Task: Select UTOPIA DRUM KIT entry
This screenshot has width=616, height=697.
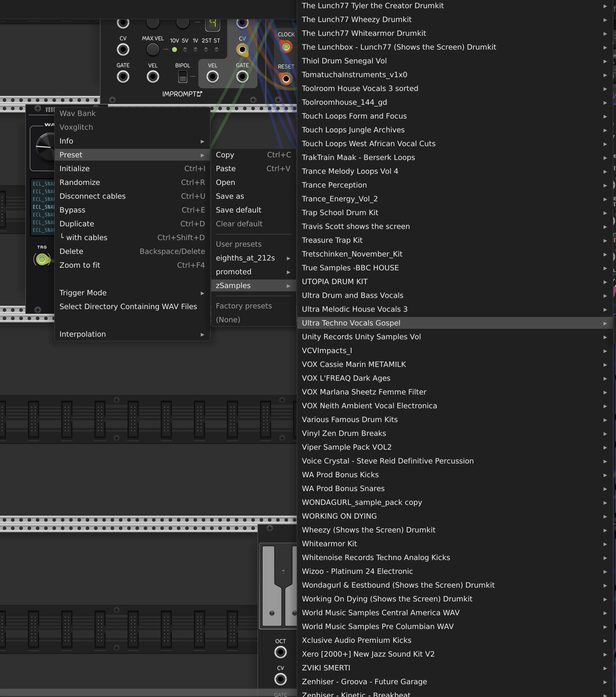Action: (x=455, y=282)
